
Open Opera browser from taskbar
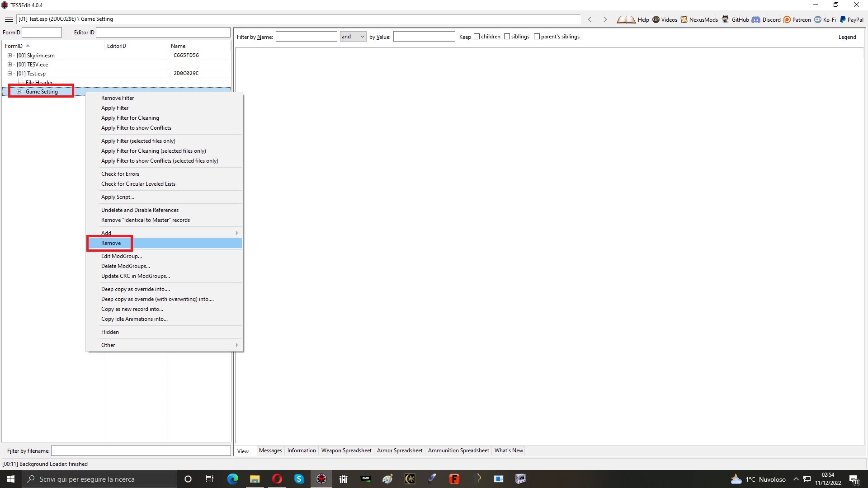277,479
